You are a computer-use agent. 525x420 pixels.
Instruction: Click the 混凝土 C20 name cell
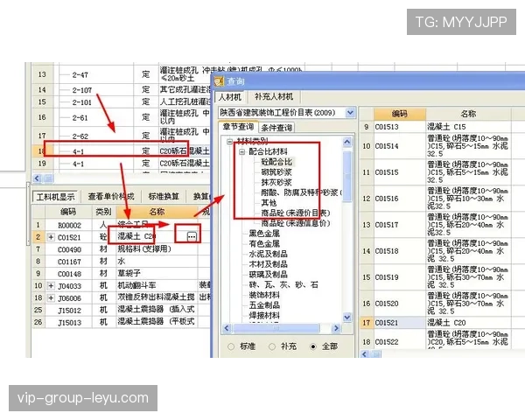click(157, 237)
